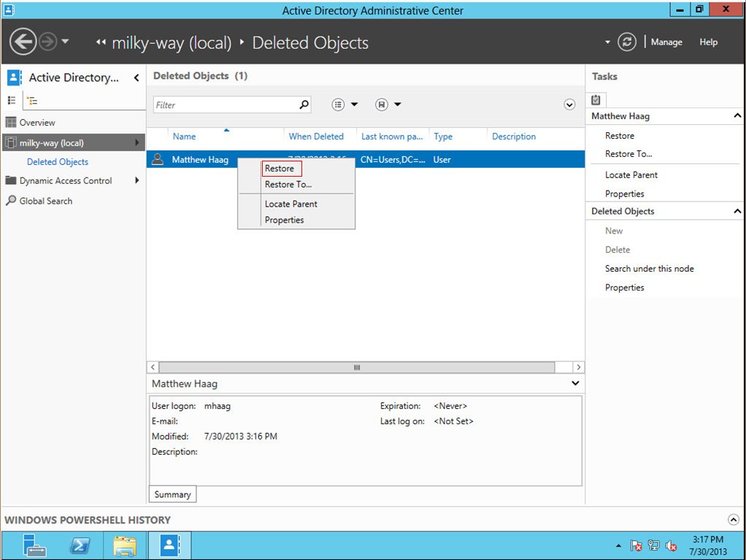The width and height of the screenshot is (746, 560).
Task: Select Dynamic Access Control node
Action: 66,181
